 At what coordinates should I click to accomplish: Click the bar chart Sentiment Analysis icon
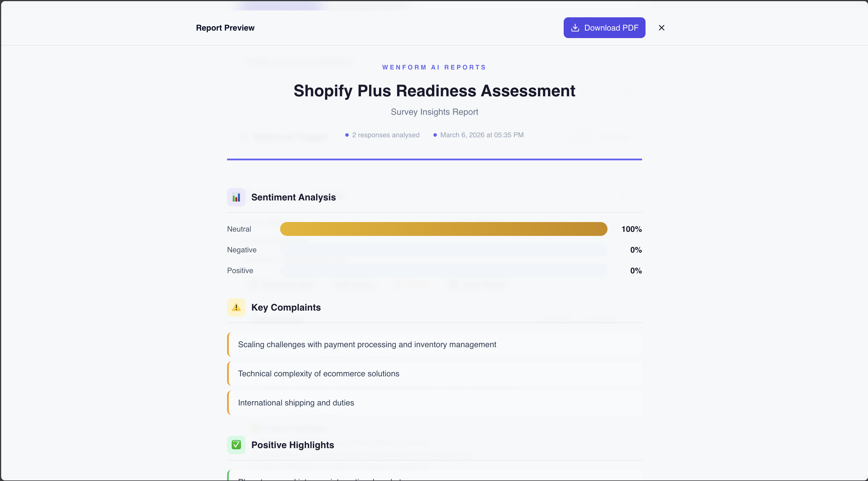[x=236, y=197]
